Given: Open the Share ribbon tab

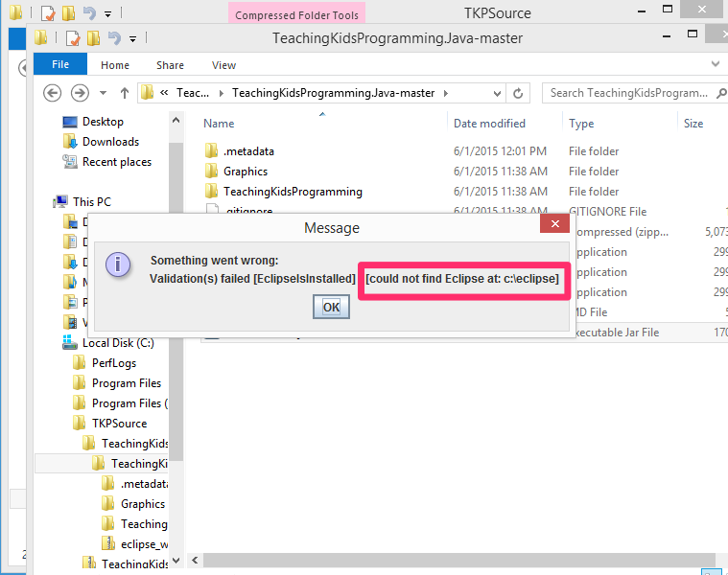Looking at the screenshot, I should [x=170, y=65].
